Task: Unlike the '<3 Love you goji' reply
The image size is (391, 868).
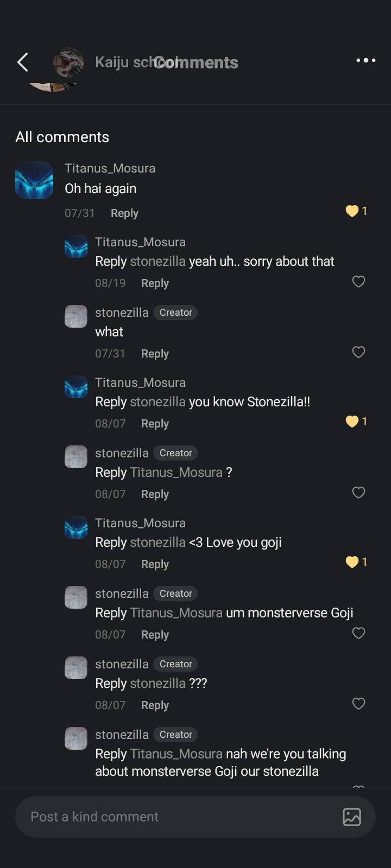Action: coord(352,562)
